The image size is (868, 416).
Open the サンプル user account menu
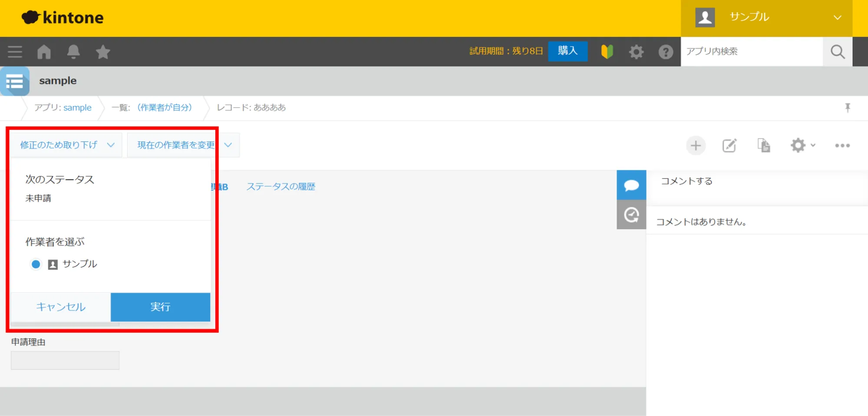click(x=766, y=18)
